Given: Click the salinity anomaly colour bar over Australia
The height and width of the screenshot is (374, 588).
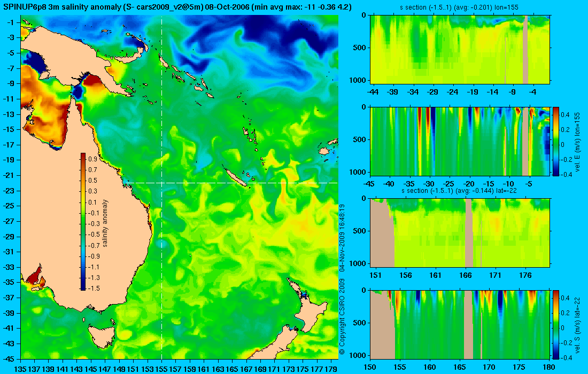Looking at the screenshot, I should pos(83,222).
